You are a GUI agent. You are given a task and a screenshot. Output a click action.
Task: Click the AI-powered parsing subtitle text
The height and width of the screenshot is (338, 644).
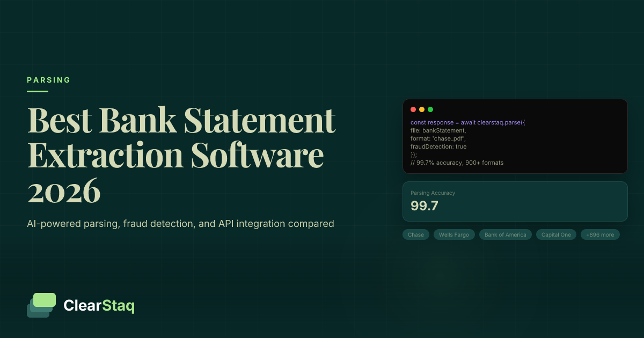click(181, 224)
